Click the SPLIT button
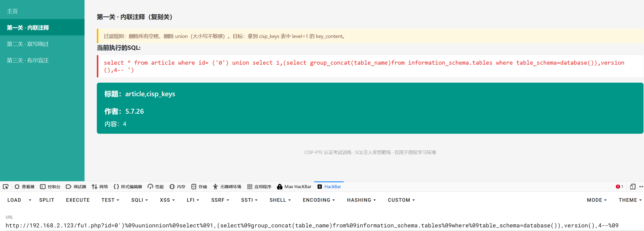The width and height of the screenshot is (644, 231). [x=47, y=200]
